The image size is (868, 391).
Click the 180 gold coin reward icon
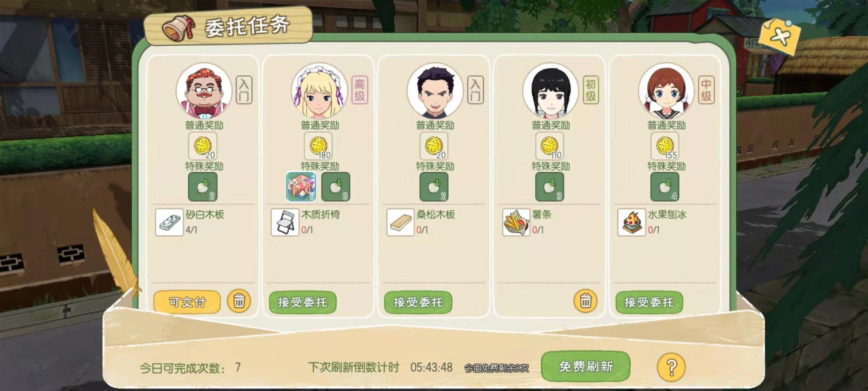point(318,146)
